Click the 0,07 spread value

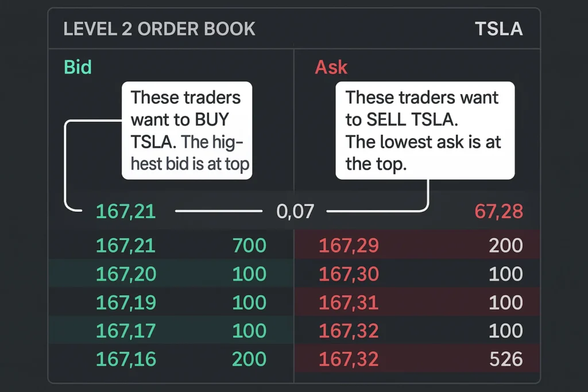tap(295, 211)
